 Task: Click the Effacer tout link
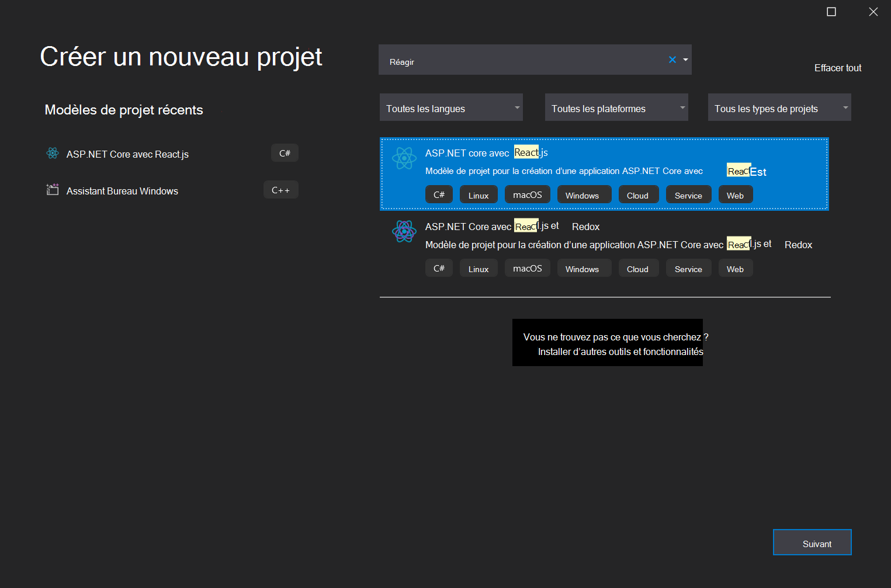[837, 67]
